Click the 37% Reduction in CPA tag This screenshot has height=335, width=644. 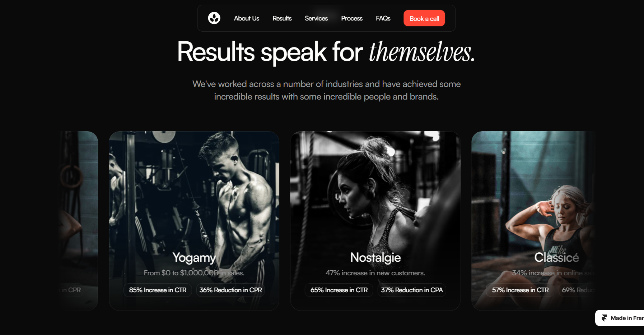click(x=412, y=290)
